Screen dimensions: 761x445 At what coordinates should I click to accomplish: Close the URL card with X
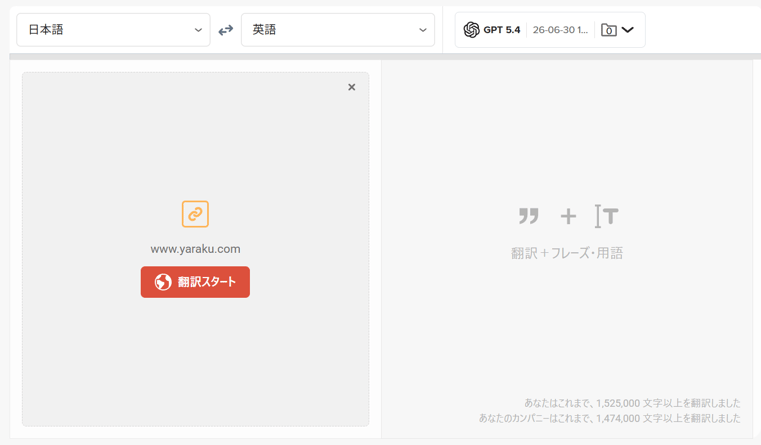coord(352,87)
